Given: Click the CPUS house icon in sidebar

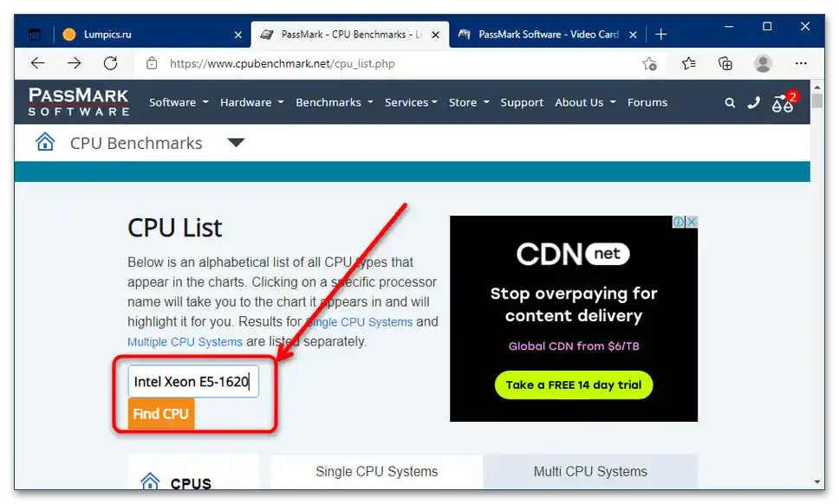Looking at the screenshot, I should click(x=150, y=481).
